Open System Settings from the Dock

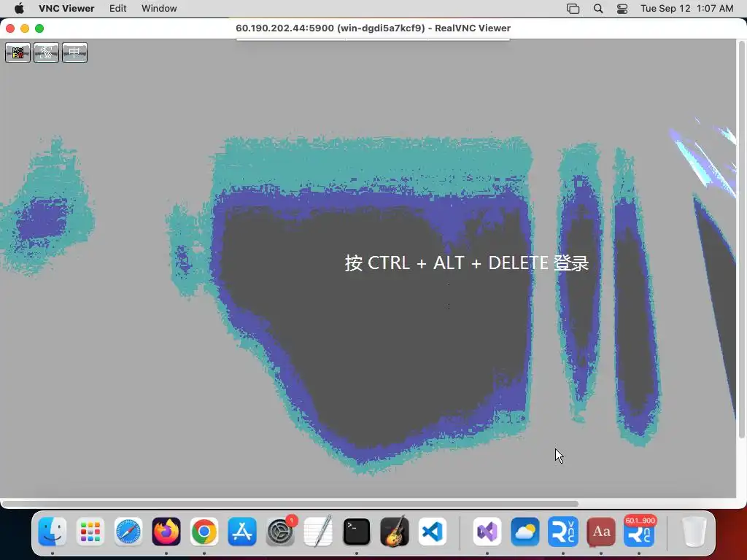(x=280, y=532)
